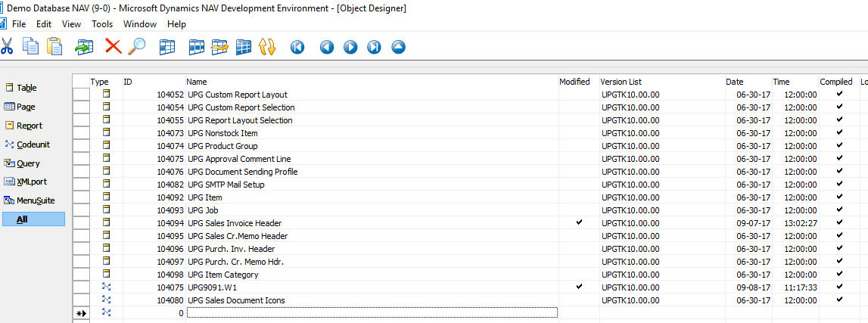Click the Copy icon in toolbar

click(x=30, y=46)
